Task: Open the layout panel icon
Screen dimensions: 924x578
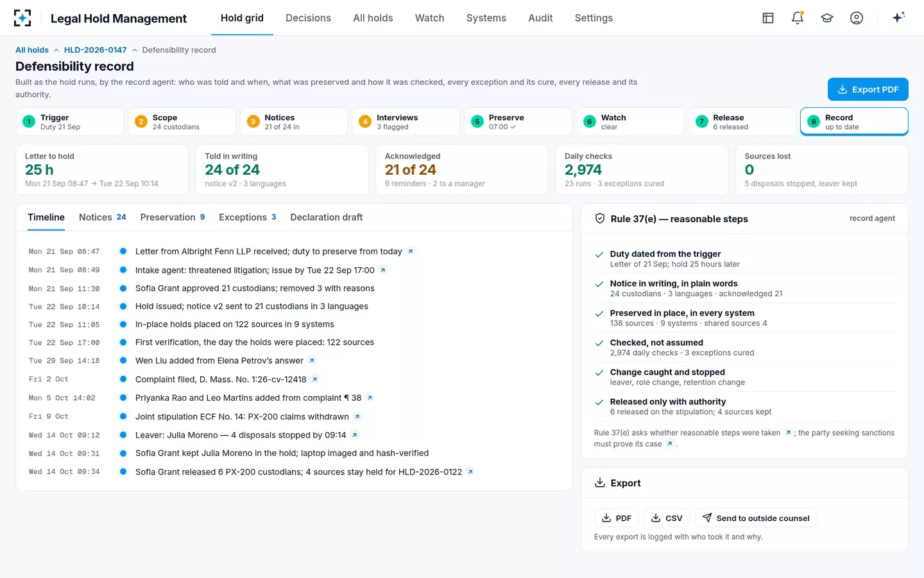Action: pos(768,18)
